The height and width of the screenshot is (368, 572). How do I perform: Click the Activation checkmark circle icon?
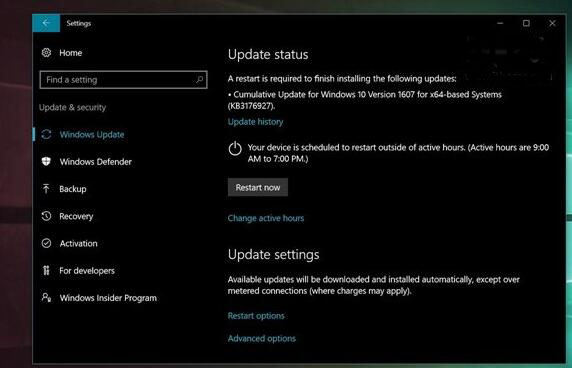click(x=46, y=243)
